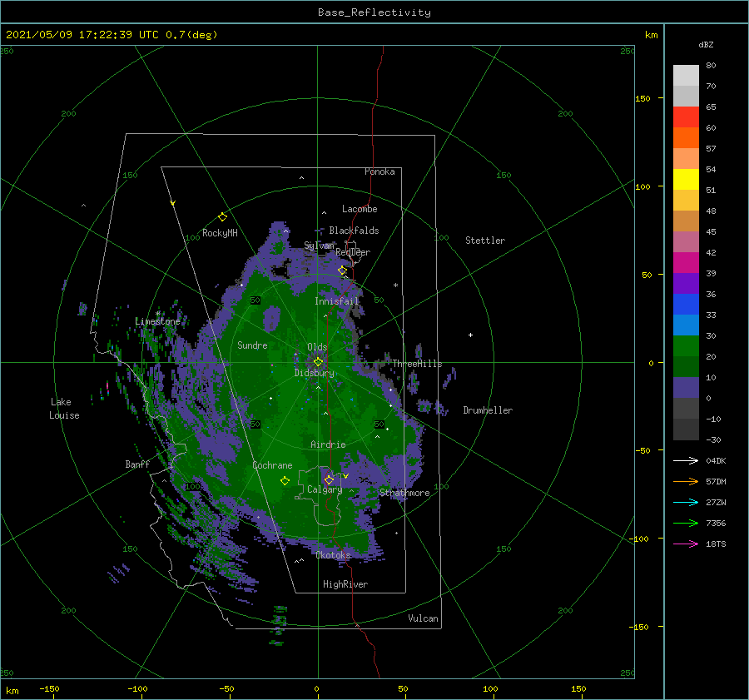Viewport: 749px width, 700px height.
Task: Click the Ponoka town label
Action: 379,171
